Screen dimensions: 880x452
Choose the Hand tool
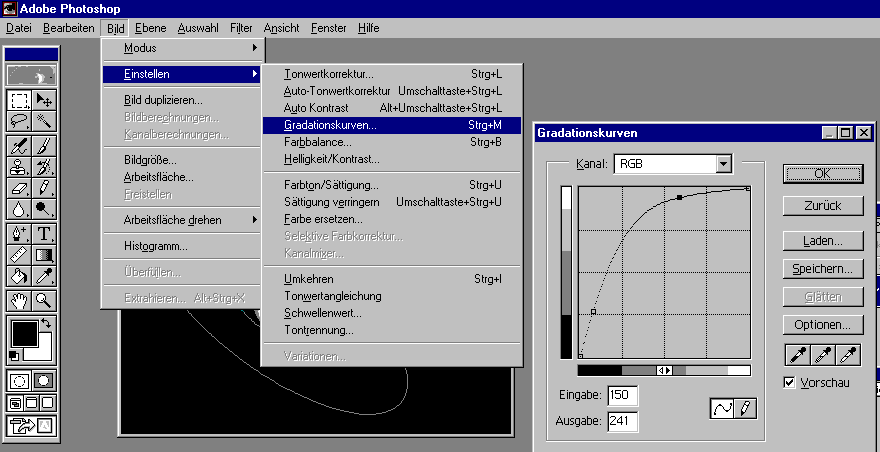[x=19, y=299]
